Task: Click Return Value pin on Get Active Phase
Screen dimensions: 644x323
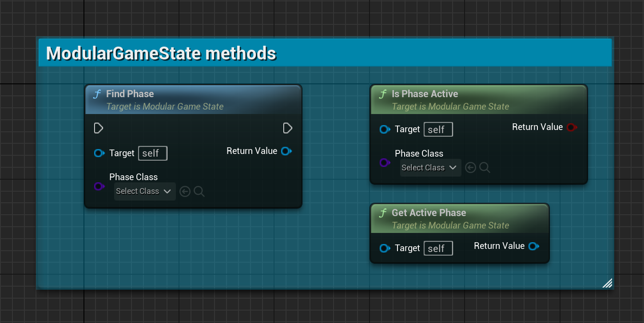Action: (x=533, y=246)
